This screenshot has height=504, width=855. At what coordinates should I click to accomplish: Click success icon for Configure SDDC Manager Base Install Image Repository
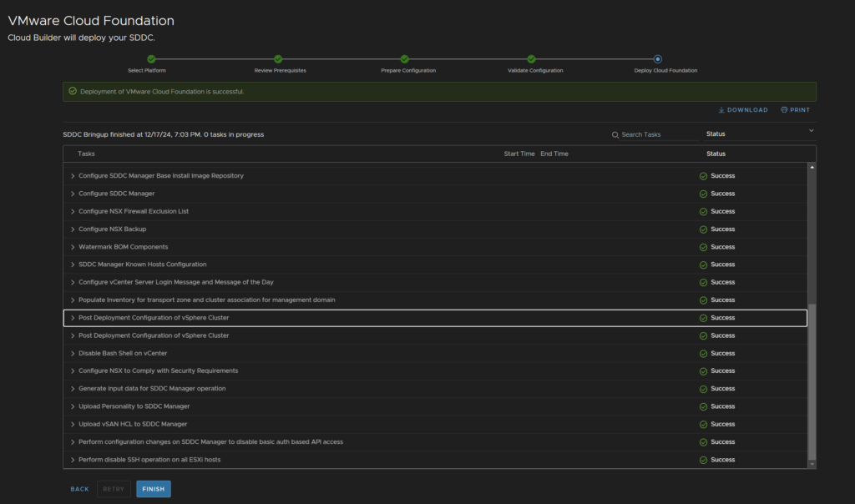coord(703,176)
